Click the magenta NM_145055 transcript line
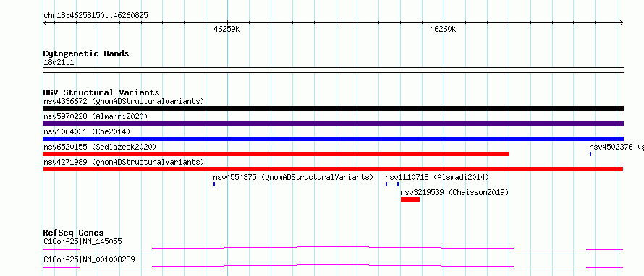Viewport: 644px width, 276px height. click(333, 248)
